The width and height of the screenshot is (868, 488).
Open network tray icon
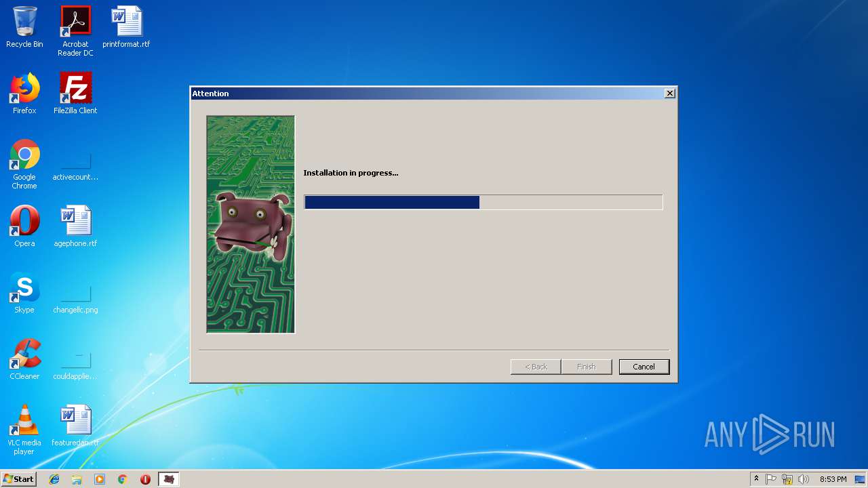point(787,479)
